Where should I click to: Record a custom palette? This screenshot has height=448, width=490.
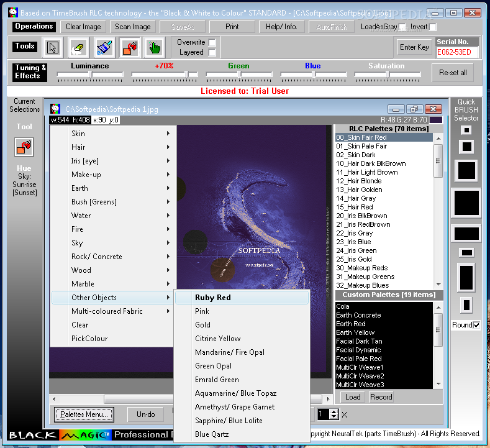381,397
